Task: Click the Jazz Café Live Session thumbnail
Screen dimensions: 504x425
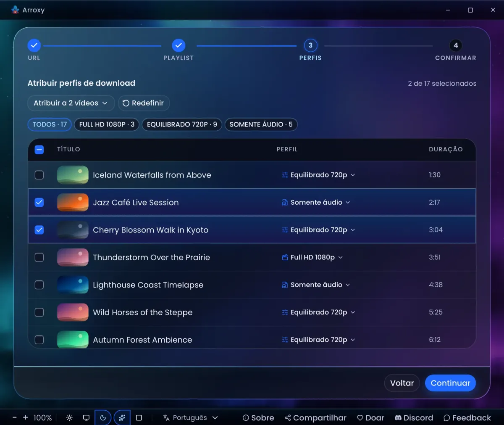Action: (x=73, y=202)
